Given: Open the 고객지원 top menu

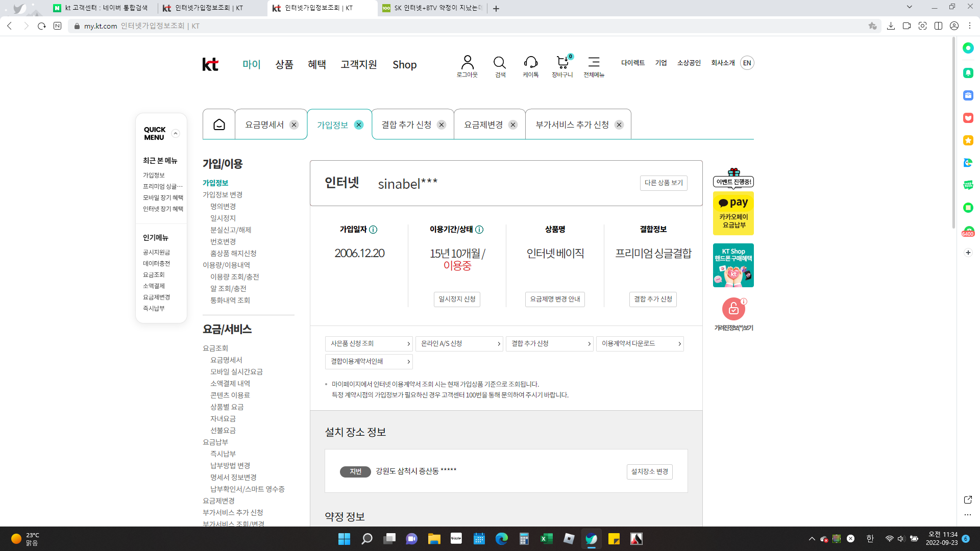Looking at the screenshot, I should click(x=359, y=65).
